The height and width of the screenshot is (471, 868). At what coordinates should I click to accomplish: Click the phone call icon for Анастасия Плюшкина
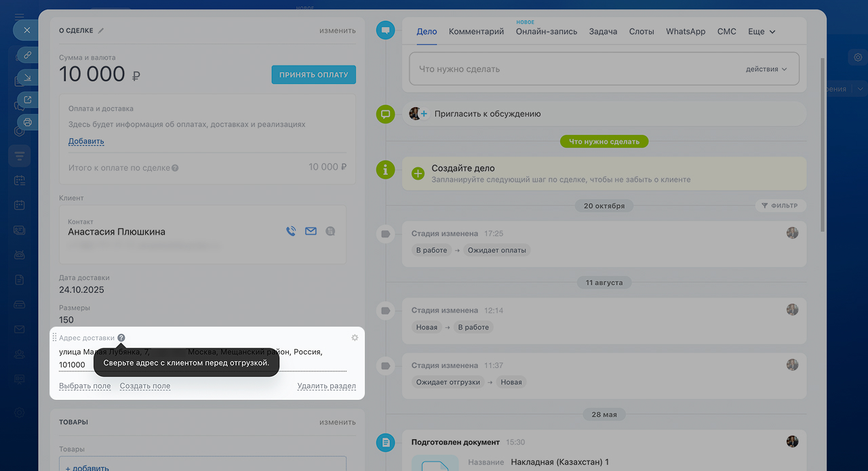(x=291, y=231)
